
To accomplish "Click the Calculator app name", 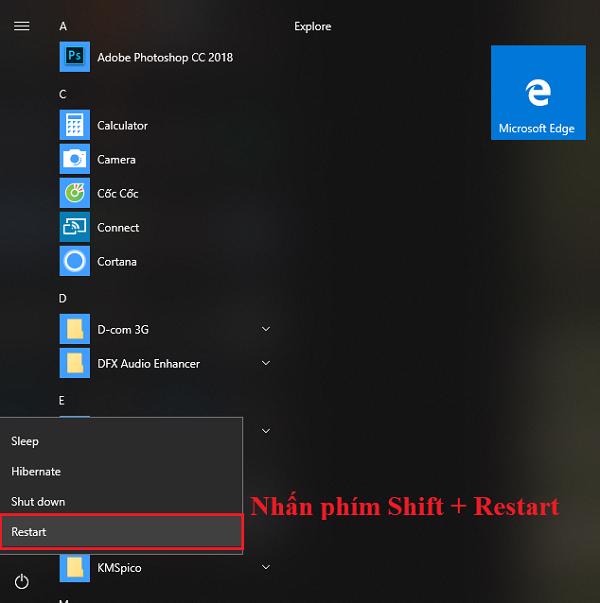I will click(122, 126).
